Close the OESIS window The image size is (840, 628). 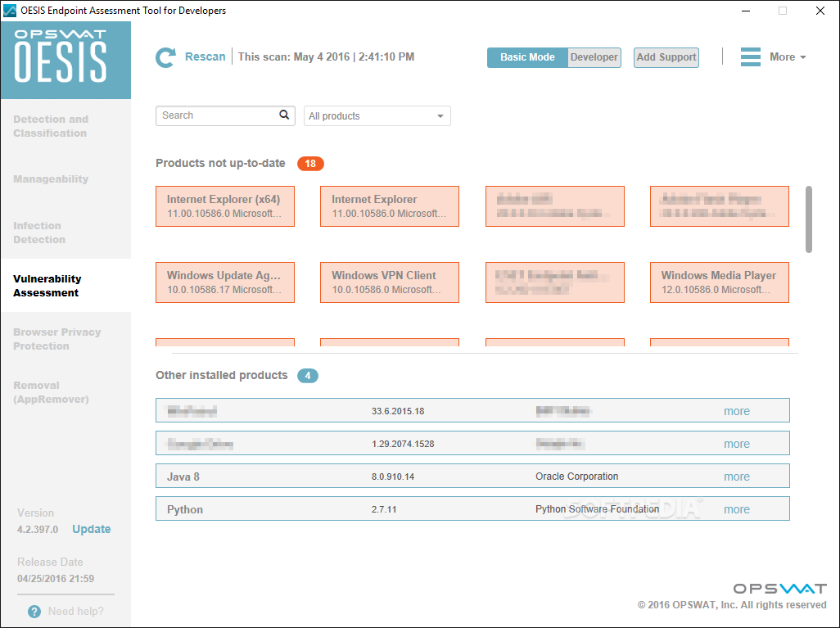(820, 11)
